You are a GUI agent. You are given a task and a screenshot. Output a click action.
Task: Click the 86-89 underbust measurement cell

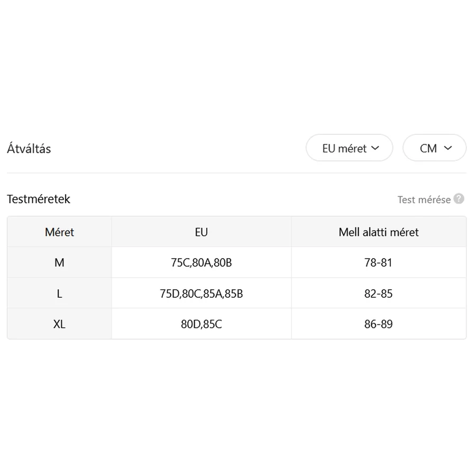pos(379,324)
